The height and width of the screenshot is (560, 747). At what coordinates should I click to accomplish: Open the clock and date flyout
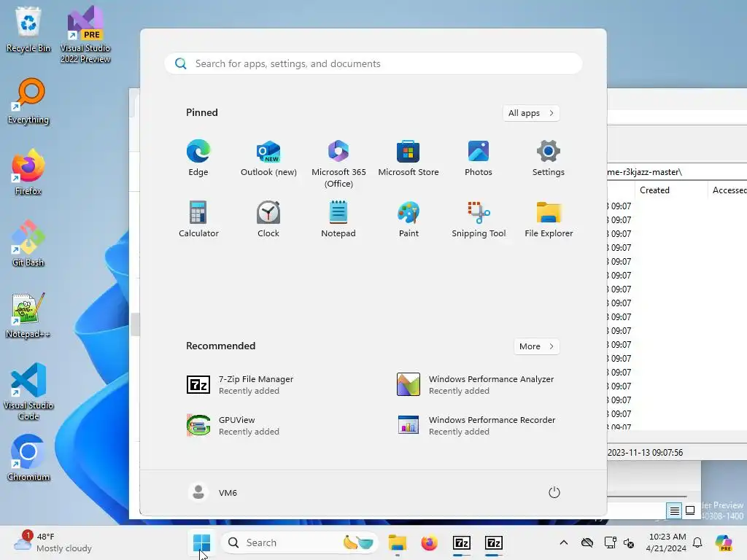(x=666, y=542)
